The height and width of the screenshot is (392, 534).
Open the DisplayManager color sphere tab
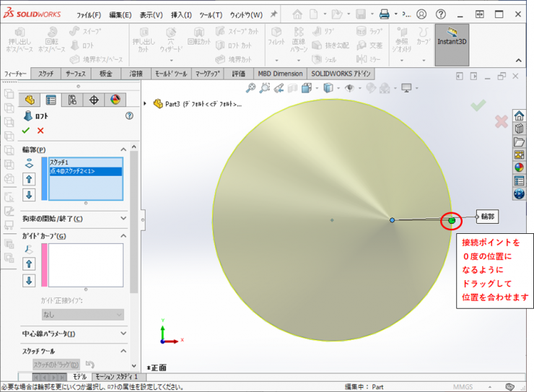(x=115, y=100)
